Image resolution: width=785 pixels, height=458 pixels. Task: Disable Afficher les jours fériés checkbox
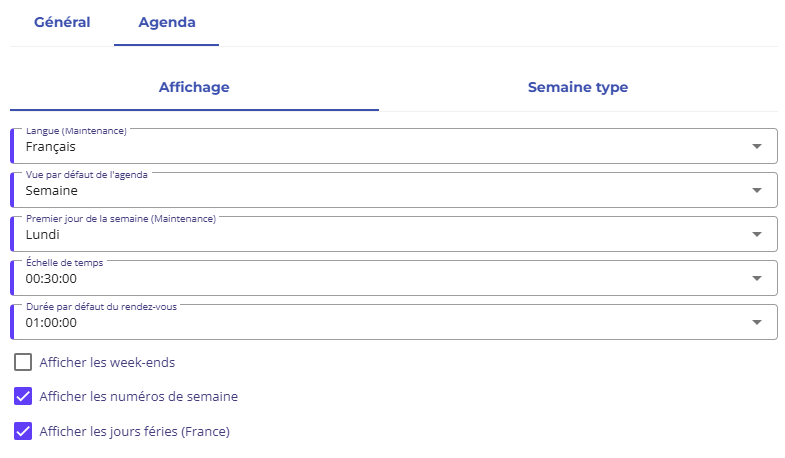tap(23, 431)
